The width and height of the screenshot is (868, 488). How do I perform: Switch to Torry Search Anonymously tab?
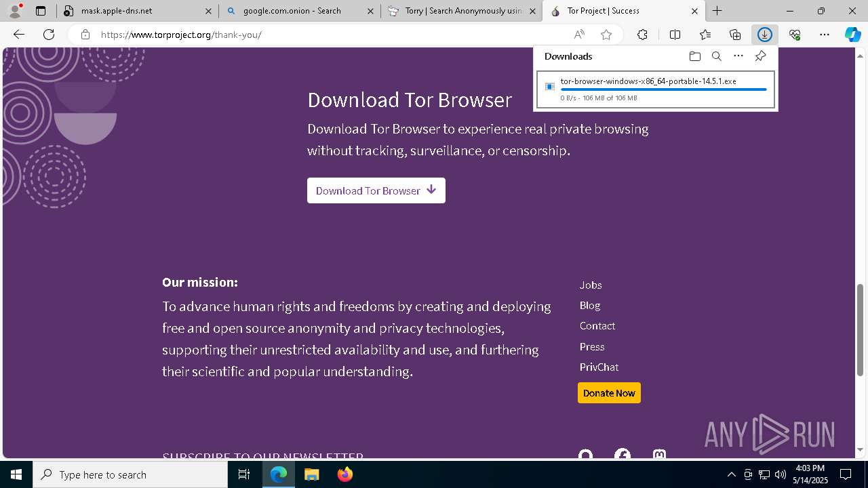(x=462, y=11)
